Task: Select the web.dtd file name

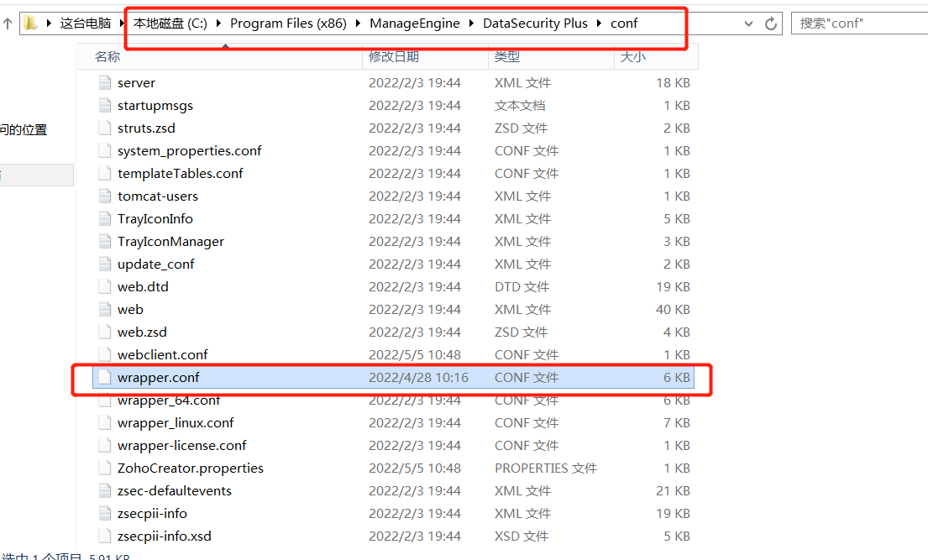Action: pyautogui.click(x=143, y=286)
